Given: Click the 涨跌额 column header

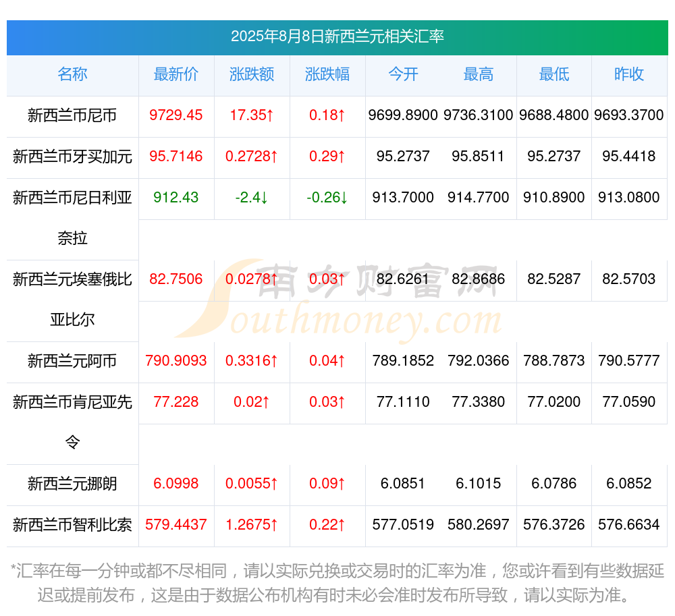Looking at the screenshot, I should [252, 74].
